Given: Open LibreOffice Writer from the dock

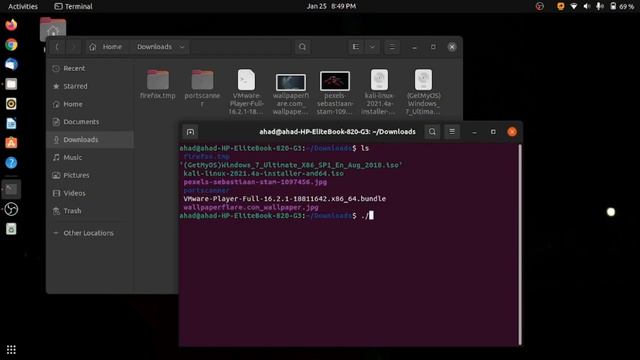Looking at the screenshot, I should [x=11, y=123].
